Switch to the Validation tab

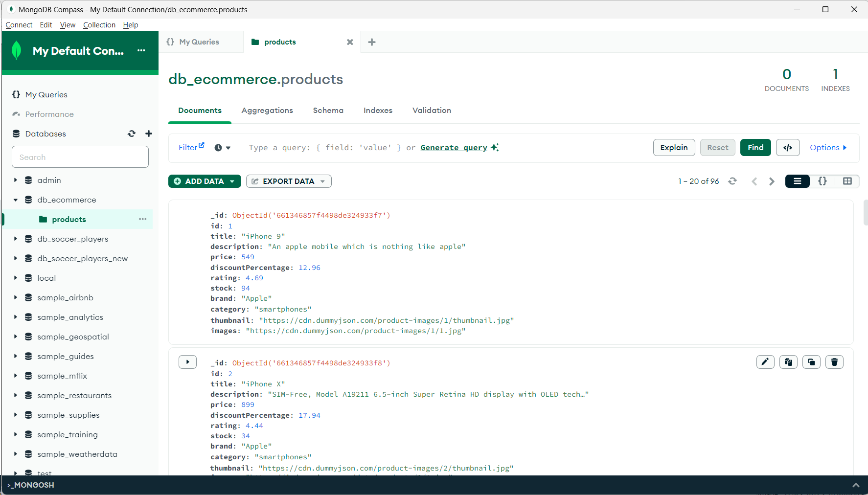[432, 111]
